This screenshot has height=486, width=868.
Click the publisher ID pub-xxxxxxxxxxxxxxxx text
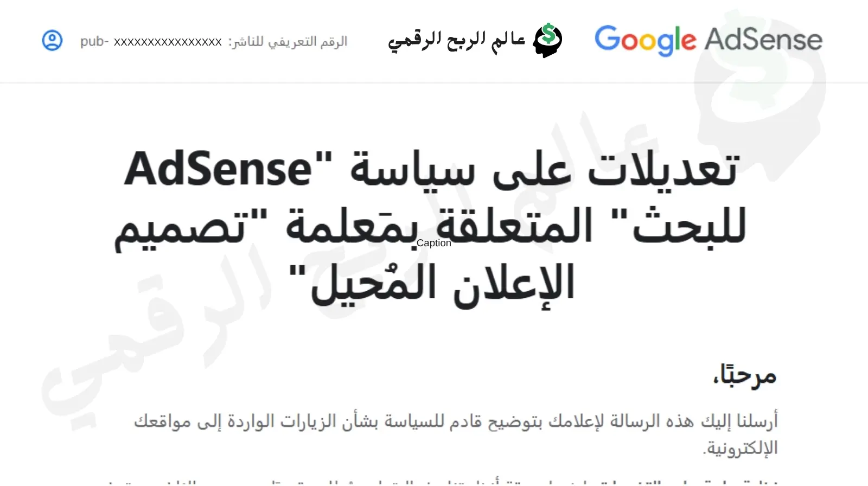coord(151,41)
